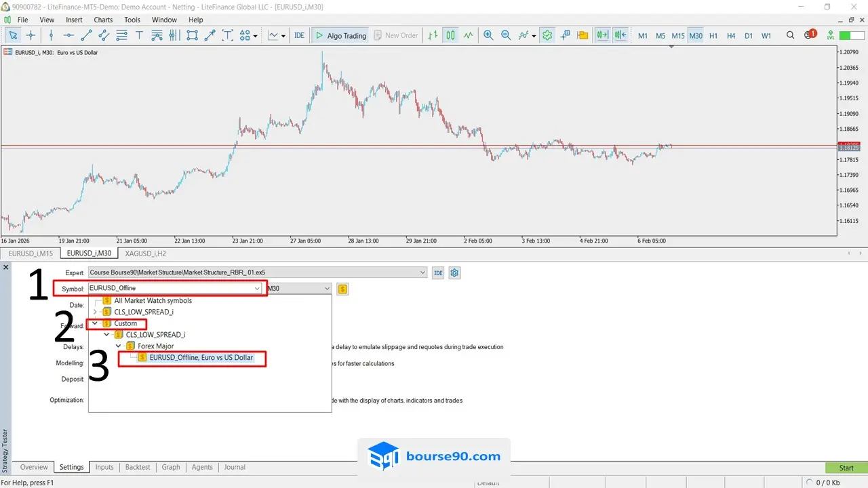Click the New Order button
The image size is (868, 488).
pos(395,35)
